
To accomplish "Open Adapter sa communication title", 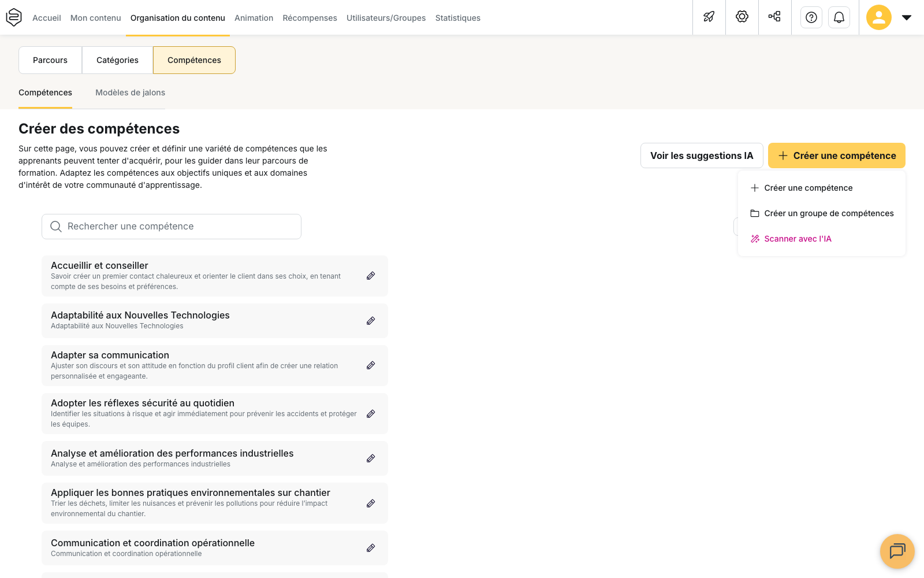I will click(x=110, y=355).
